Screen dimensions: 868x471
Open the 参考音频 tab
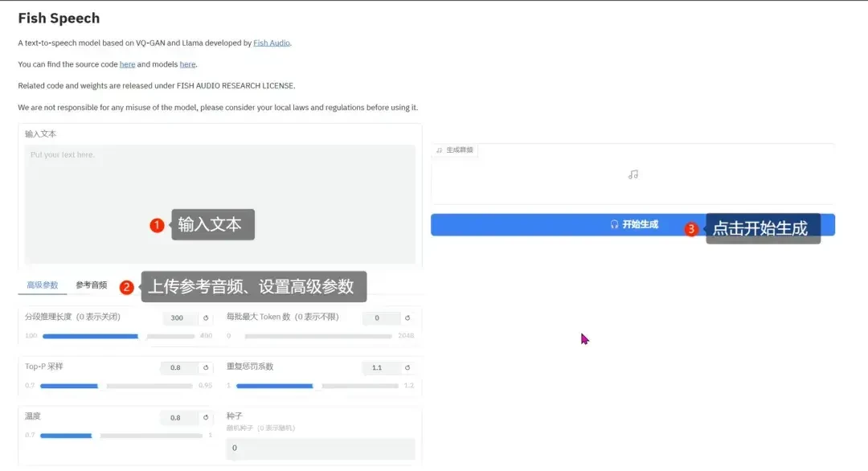(x=92, y=285)
